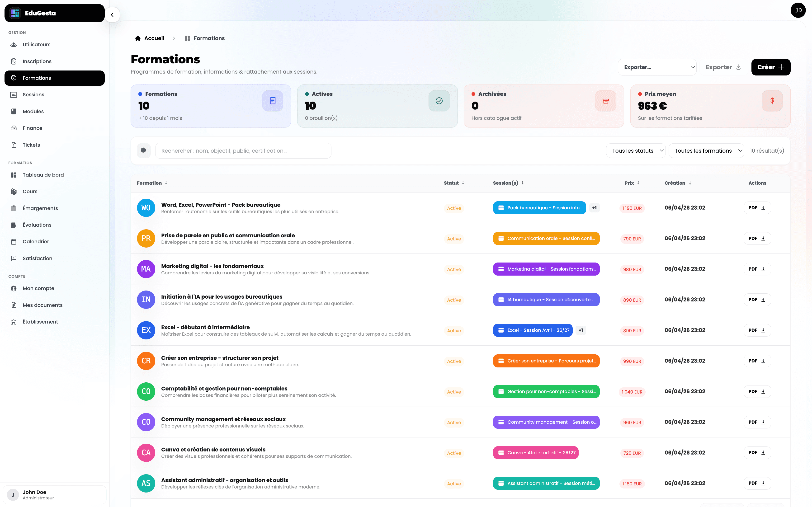The height and width of the screenshot is (507, 812).
Task: Click the Formations card document icon
Action: click(272, 101)
